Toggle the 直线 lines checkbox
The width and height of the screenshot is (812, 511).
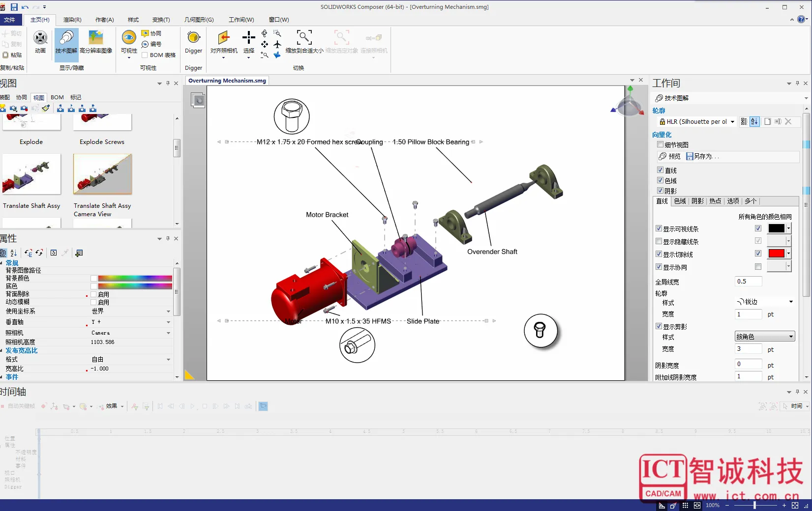point(660,170)
